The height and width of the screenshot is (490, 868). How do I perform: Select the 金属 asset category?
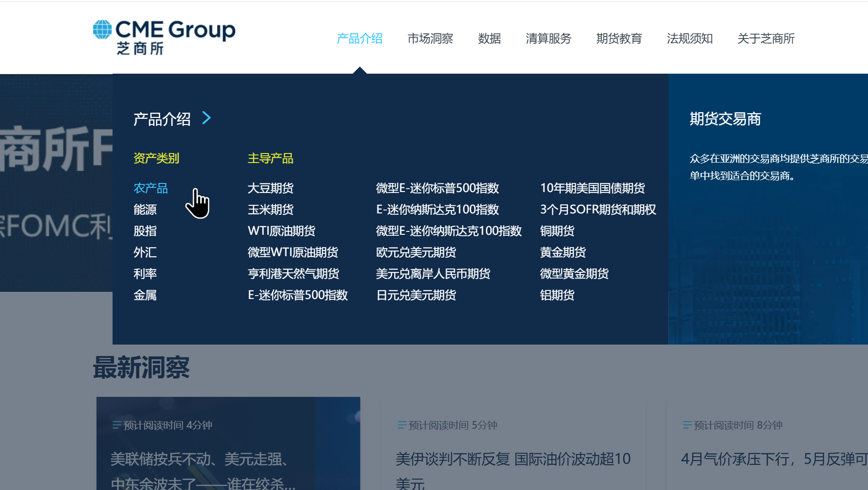pyautogui.click(x=145, y=295)
